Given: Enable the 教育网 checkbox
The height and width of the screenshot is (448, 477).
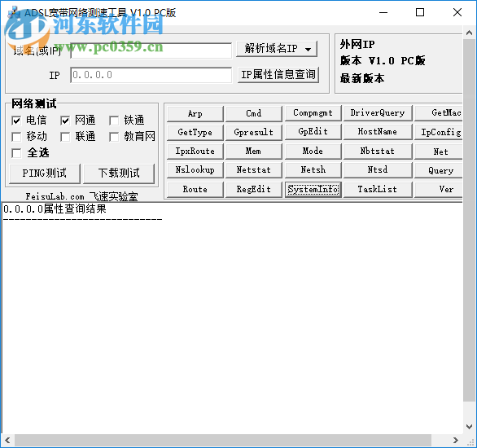Looking at the screenshot, I should coord(114,137).
